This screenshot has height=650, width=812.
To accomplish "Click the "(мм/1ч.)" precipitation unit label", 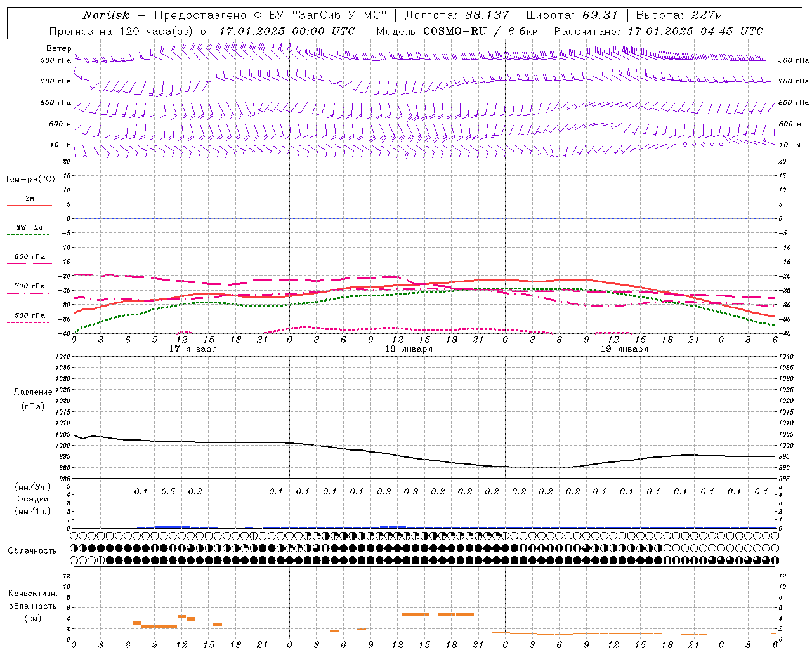I will [x=33, y=511].
